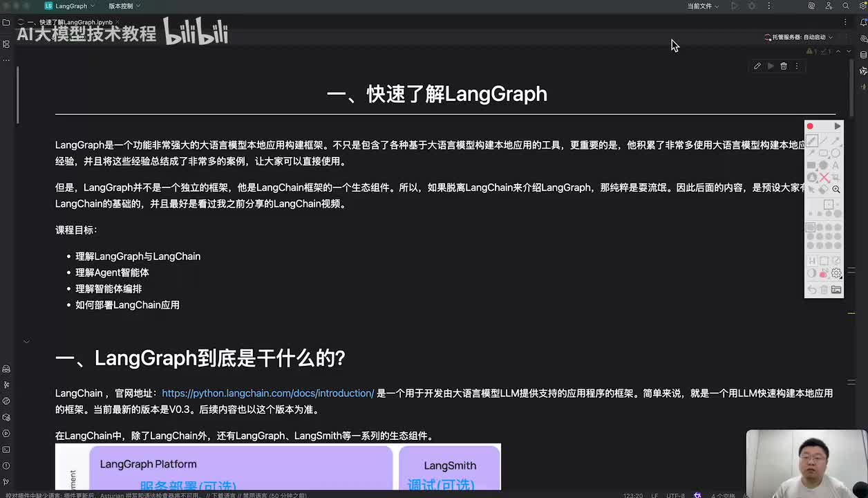Select the pen tool in annotation palette
This screenshot has width=868, height=498.
point(812,140)
